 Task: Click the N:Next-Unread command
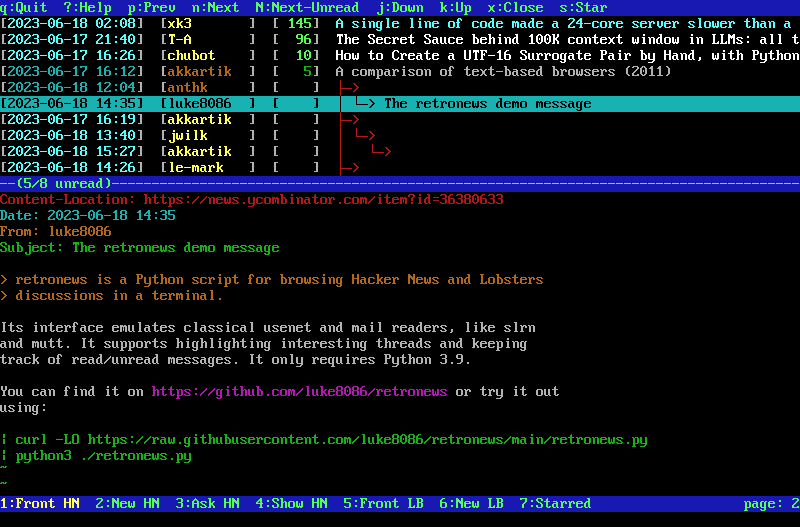pyautogui.click(x=307, y=8)
